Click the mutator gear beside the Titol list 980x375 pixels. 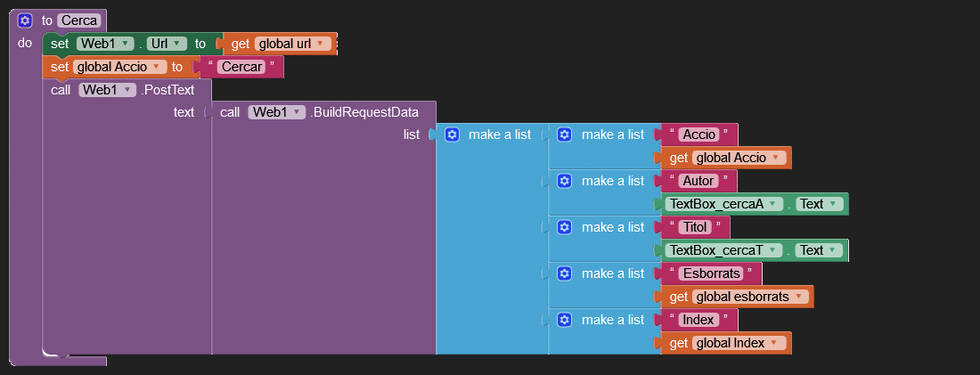pos(564,227)
